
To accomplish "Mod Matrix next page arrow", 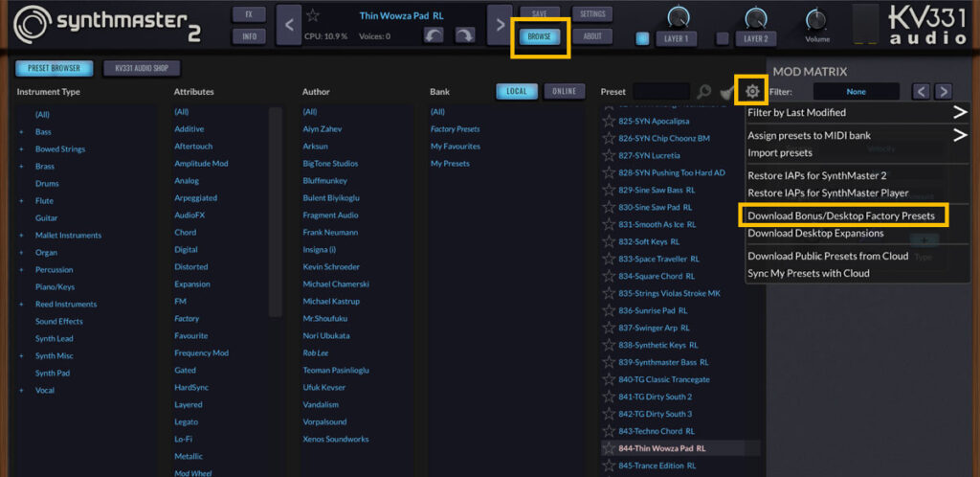I will (943, 92).
